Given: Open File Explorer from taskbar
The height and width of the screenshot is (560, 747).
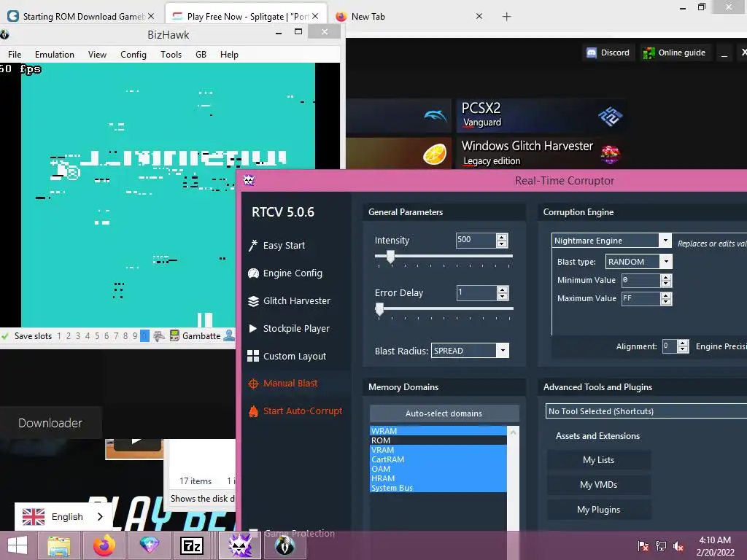Looking at the screenshot, I should (58, 545).
